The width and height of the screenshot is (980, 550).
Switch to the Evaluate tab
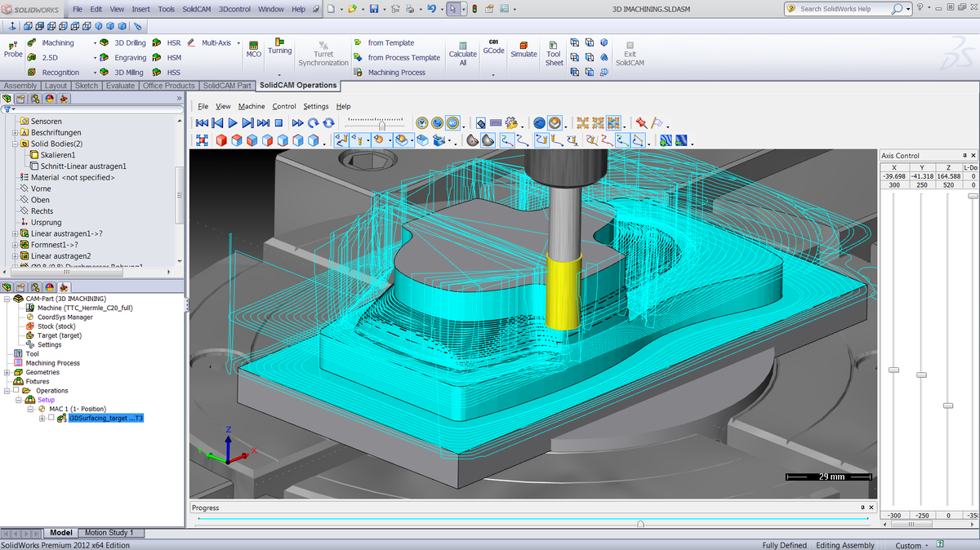120,86
